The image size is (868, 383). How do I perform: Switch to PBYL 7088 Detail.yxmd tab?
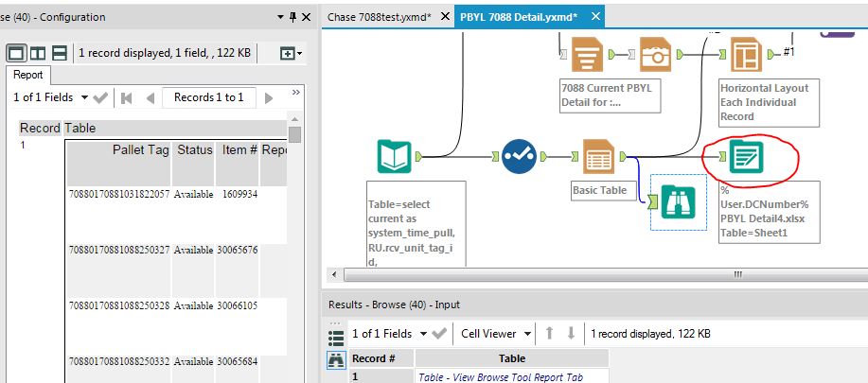(x=519, y=17)
